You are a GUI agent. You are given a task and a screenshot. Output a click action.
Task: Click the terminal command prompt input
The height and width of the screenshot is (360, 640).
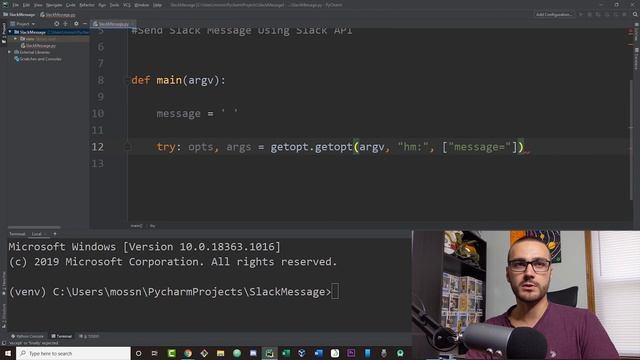click(335, 292)
